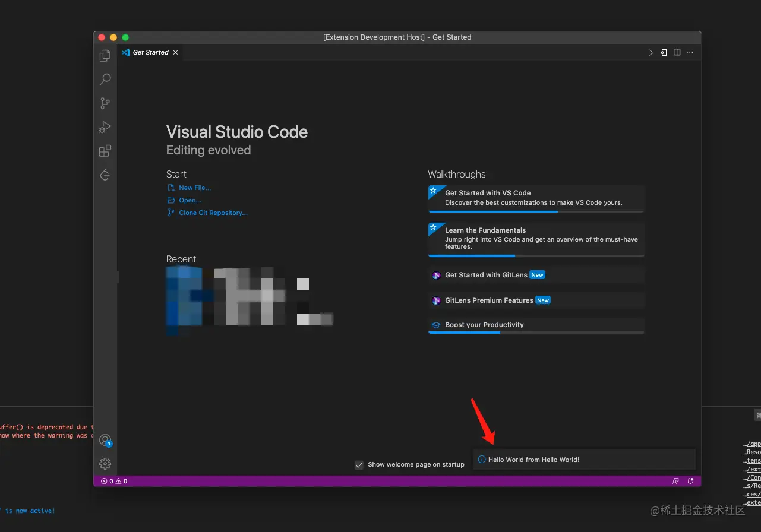Click the feedback icon in status bar

[x=675, y=481]
